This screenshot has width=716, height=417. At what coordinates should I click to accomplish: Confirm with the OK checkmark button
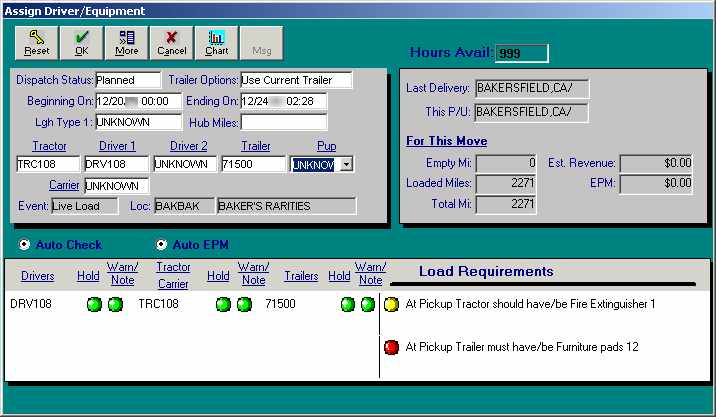coord(82,43)
